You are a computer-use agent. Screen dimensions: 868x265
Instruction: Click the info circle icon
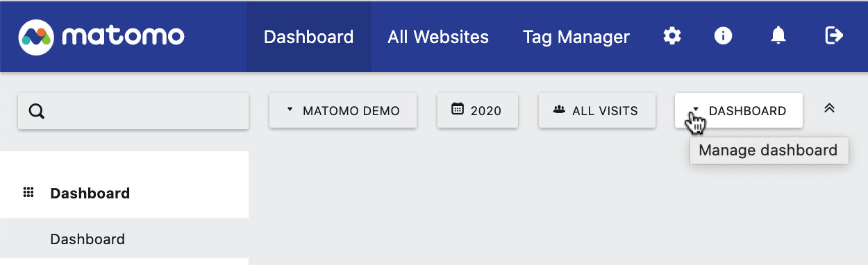(724, 36)
